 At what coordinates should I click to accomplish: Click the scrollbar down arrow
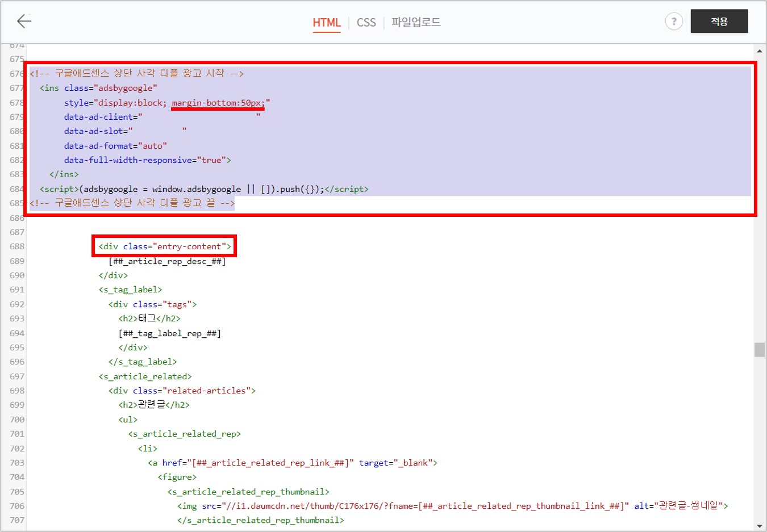point(760,526)
